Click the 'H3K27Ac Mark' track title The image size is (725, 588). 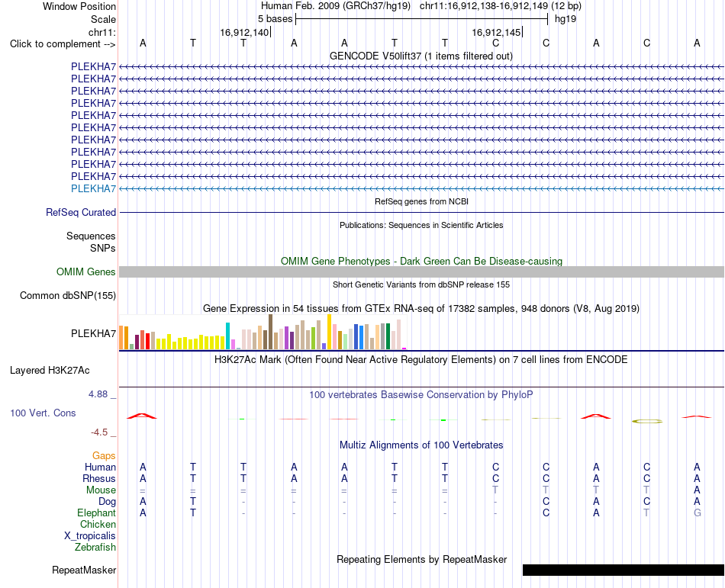[x=421, y=360]
